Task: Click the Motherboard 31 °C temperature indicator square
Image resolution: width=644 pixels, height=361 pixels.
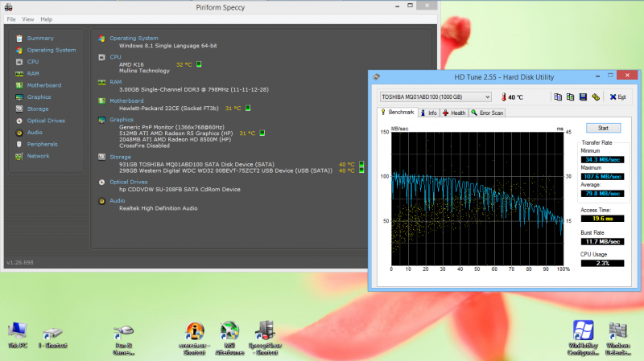Action: point(248,109)
